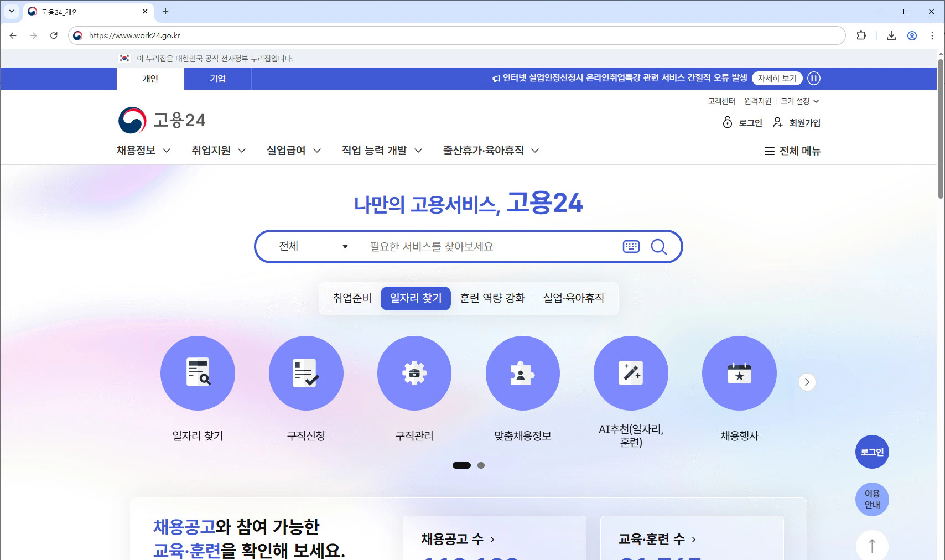
Task: Select the 취업준비 category tab
Action: coord(352,298)
